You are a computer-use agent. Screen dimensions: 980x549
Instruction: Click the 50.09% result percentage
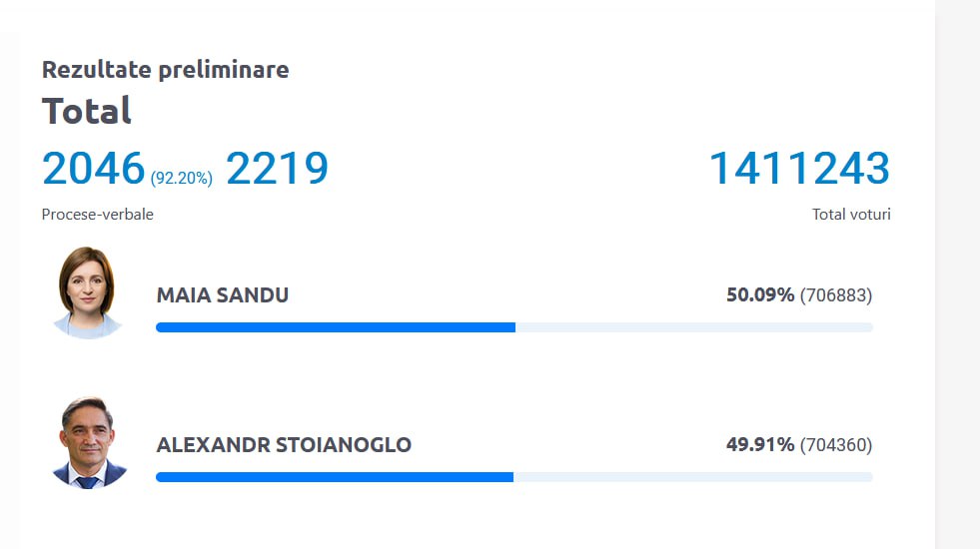(x=760, y=295)
